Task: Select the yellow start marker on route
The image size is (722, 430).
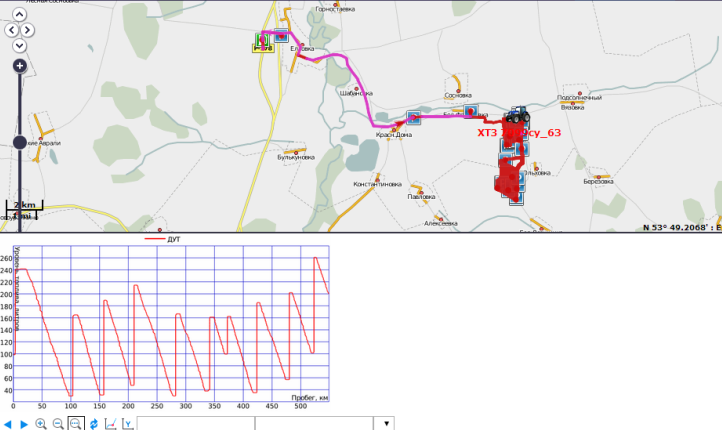Action: [x=264, y=43]
